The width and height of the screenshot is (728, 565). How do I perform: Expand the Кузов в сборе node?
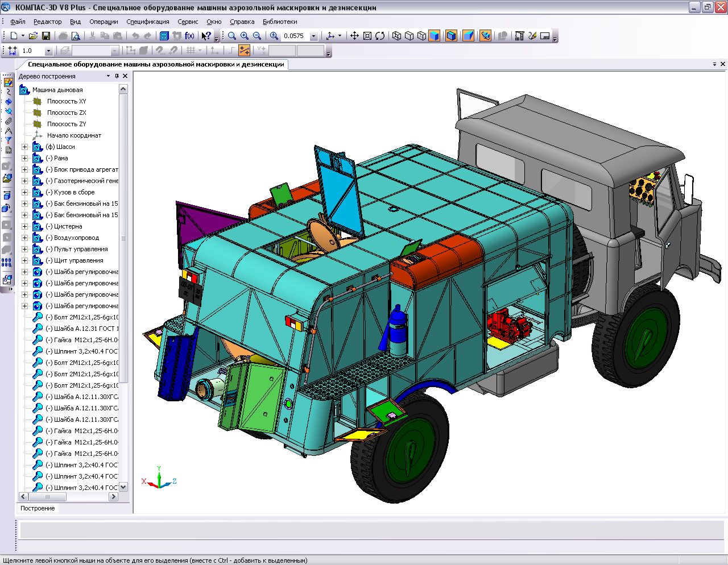click(x=24, y=192)
